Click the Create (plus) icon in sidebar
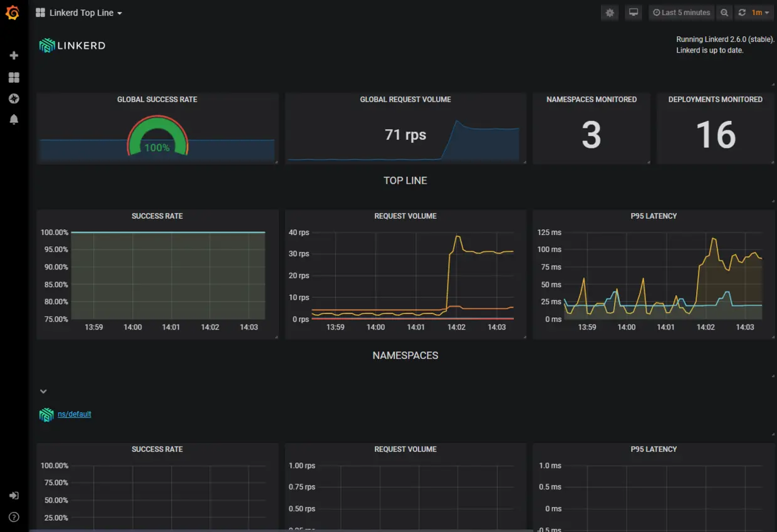 (13, 55)
